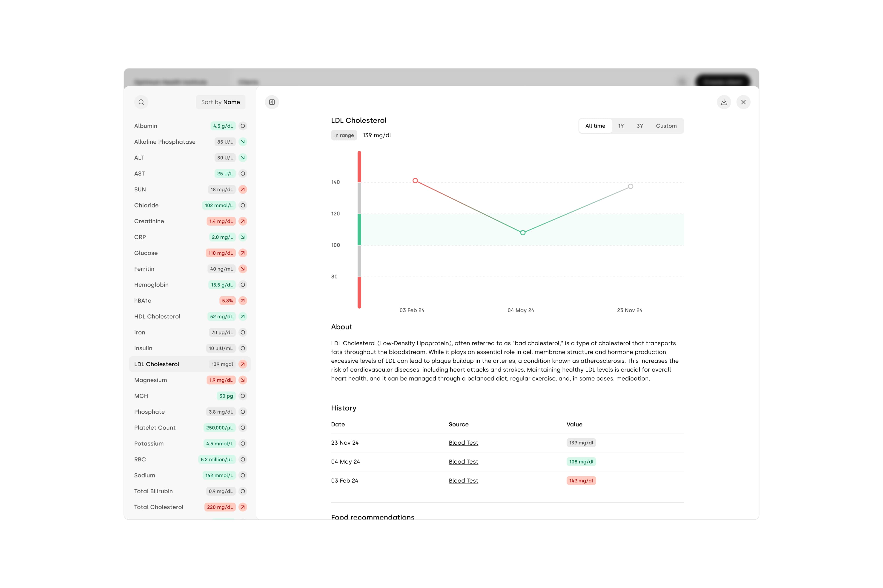Collapse the sidebar panel icon

pyautogui.click(x=272, y=102)
